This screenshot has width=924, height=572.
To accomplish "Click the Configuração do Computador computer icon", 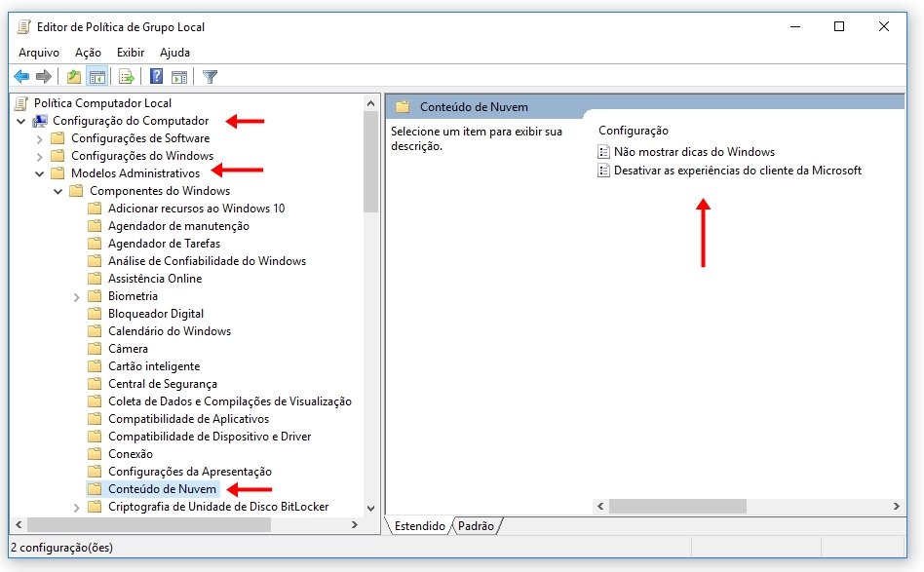I will (40, 121).
